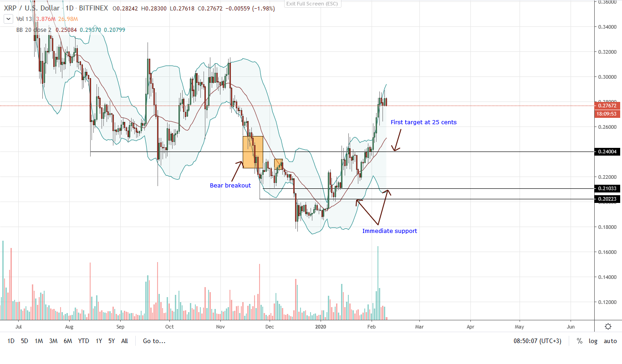Set range to 1D
The width and height of the screenshot is (622, 364).
tap(11, 341)
